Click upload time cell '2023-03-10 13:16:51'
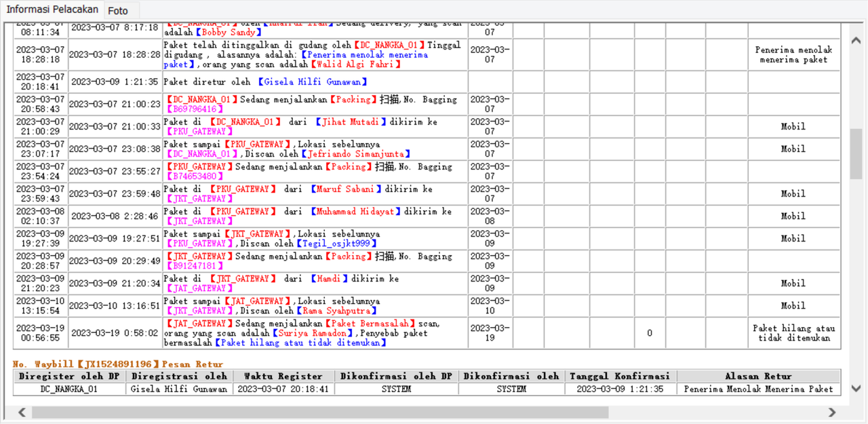This screenshot has height=424, width=868. 115,306
